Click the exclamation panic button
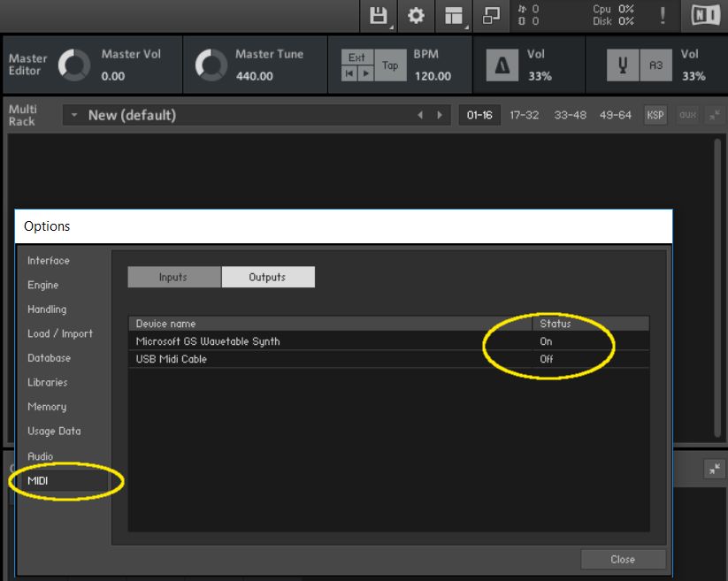The width and height of the screenshot is (728, 581). [x=663, y=16]
